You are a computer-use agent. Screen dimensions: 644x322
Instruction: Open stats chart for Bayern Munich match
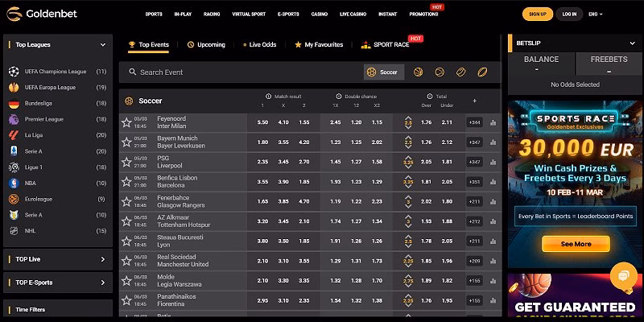tap(493, 142)
